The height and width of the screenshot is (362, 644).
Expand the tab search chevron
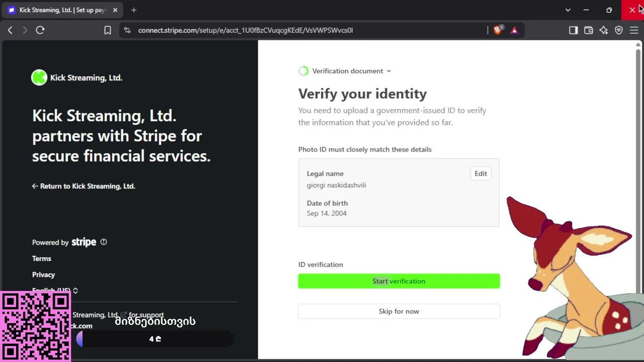568,10
